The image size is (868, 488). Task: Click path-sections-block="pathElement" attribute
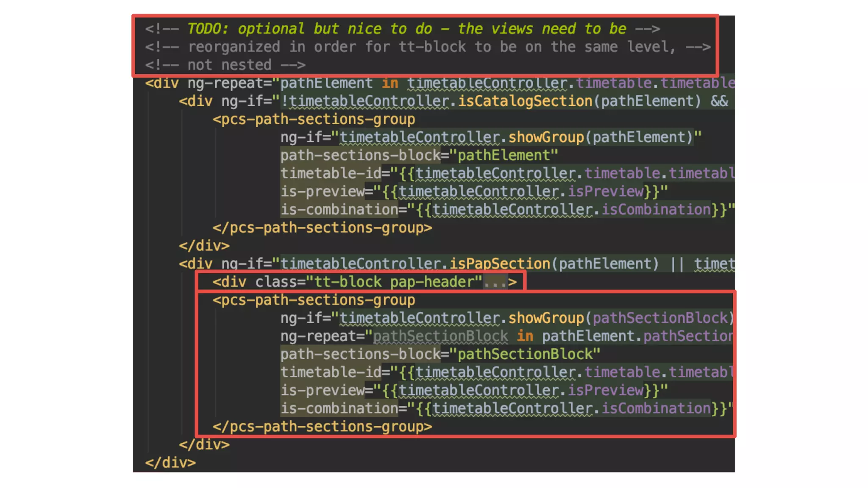pos(419,155)
